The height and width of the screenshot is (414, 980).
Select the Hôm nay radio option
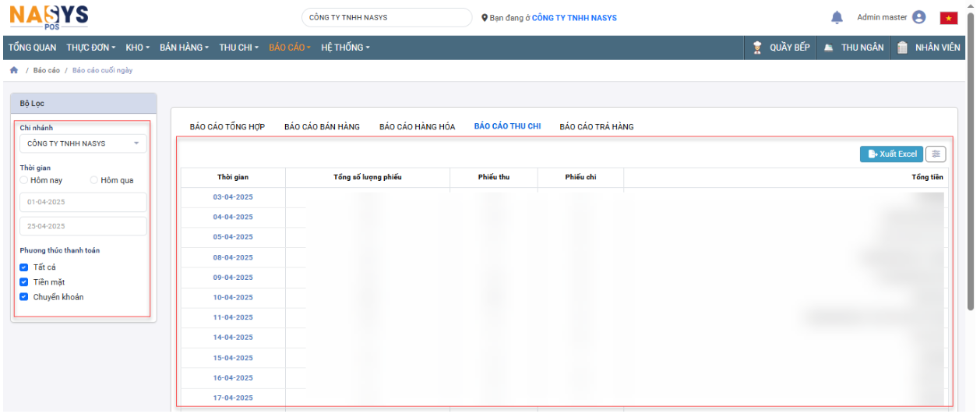pyautogui.click(x=24, y=180)
